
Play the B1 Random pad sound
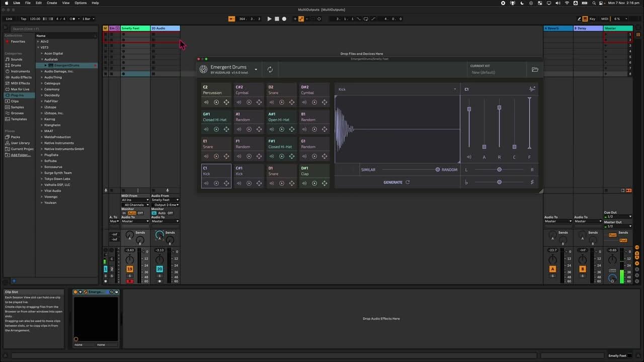tap(314, 129)
